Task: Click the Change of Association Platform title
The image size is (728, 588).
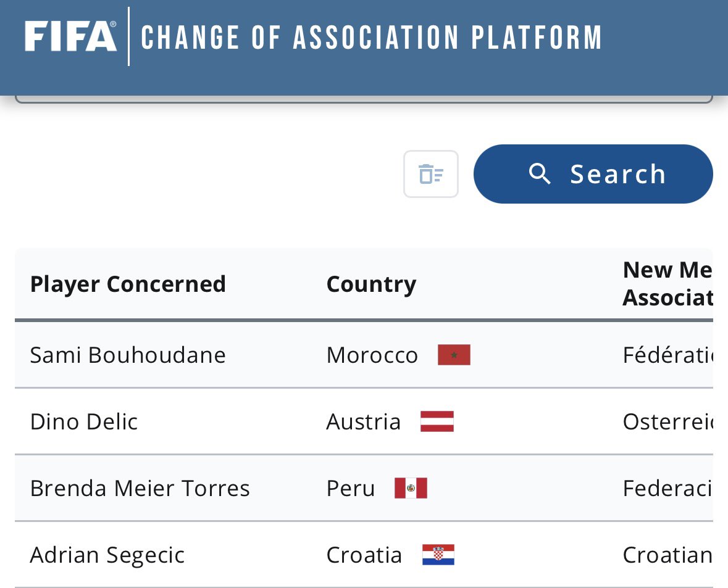Action: [x=371, y=37]
